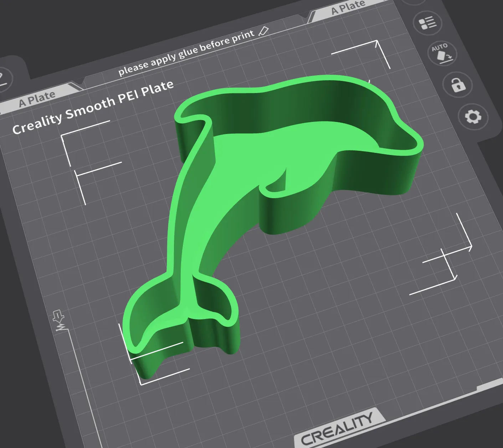Click the 'Creality Smooth PEI Plate' label
Viewport: 503px width, 448px height.
[x=93, y=107]
